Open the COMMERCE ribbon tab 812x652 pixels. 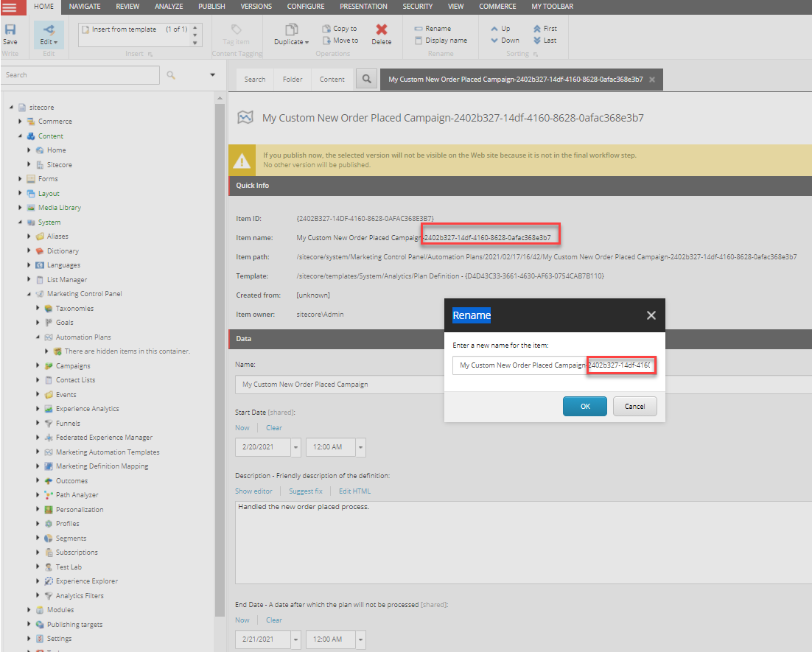(x=497, y=6)
